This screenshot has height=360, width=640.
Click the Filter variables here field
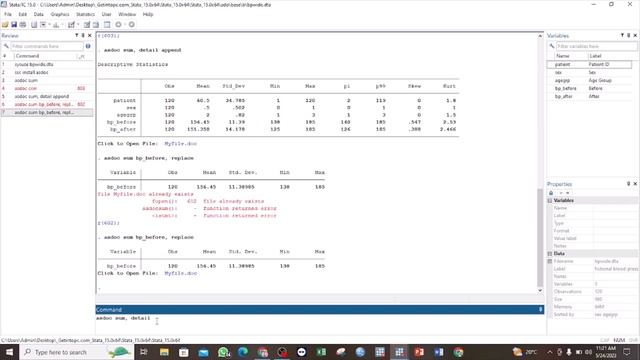pos(596,46)
